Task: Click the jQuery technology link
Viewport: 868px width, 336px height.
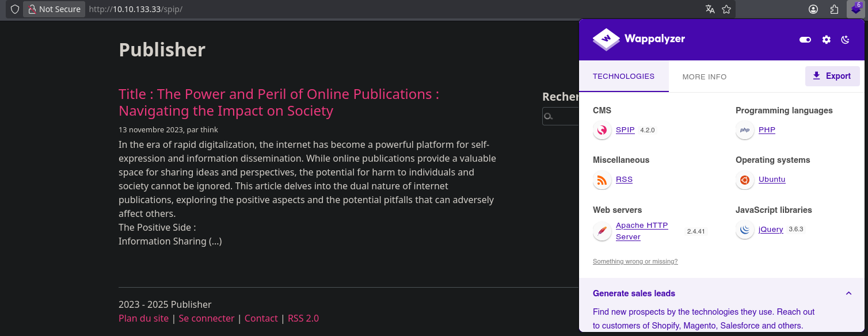Action: point(770,229)
